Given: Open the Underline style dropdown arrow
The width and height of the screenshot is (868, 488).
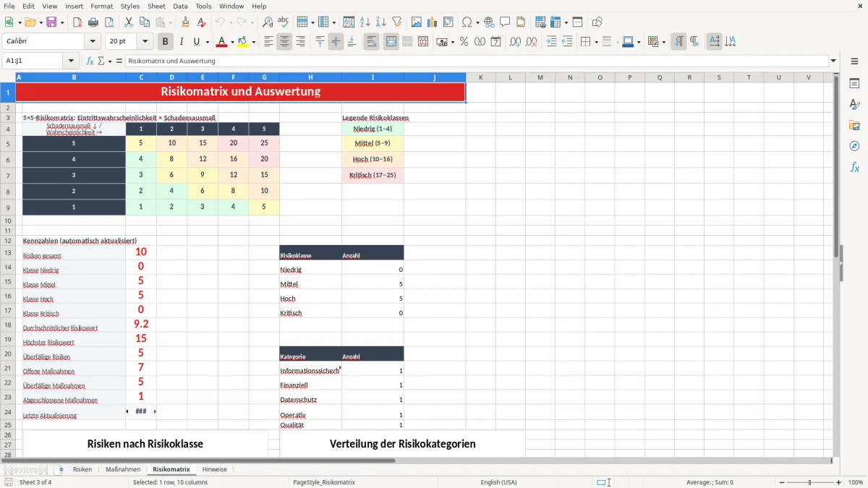Looking at the screenshot, I should pos(206,42).
